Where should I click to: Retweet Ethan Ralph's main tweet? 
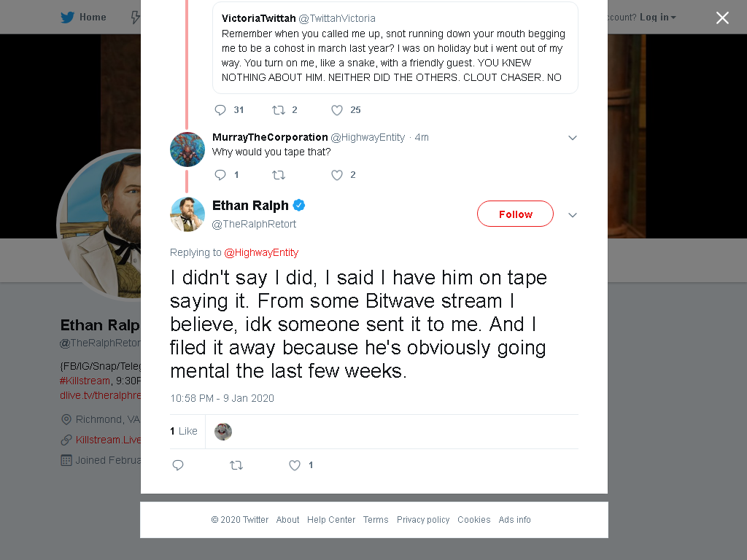[x=236, y=465]
